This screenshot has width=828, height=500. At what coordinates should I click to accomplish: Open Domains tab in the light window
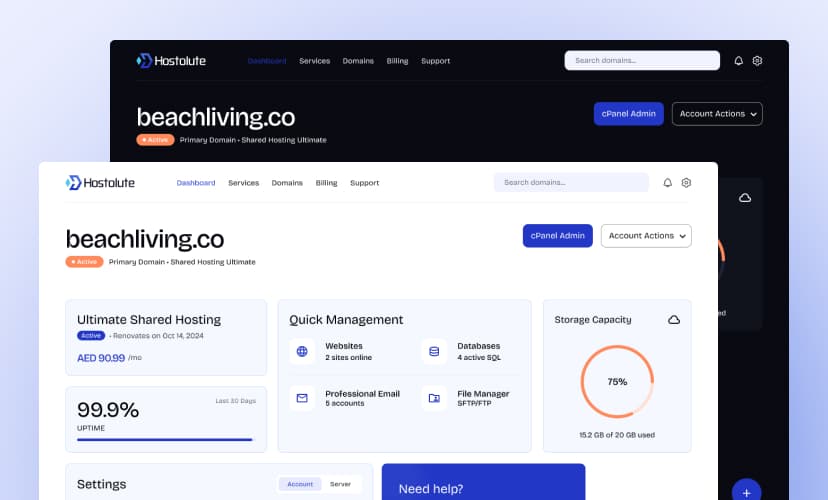coord(287,183)
